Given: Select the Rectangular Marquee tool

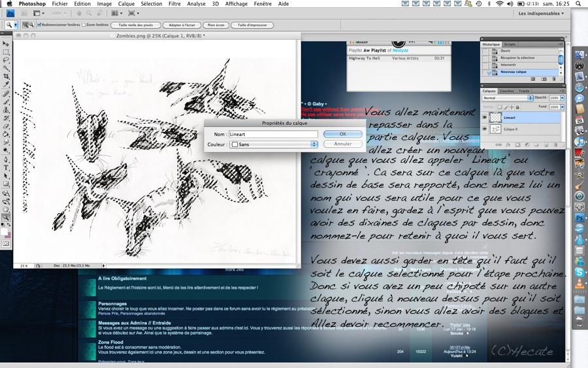Looking at the screenshot, I should click(x=6, y=52).
